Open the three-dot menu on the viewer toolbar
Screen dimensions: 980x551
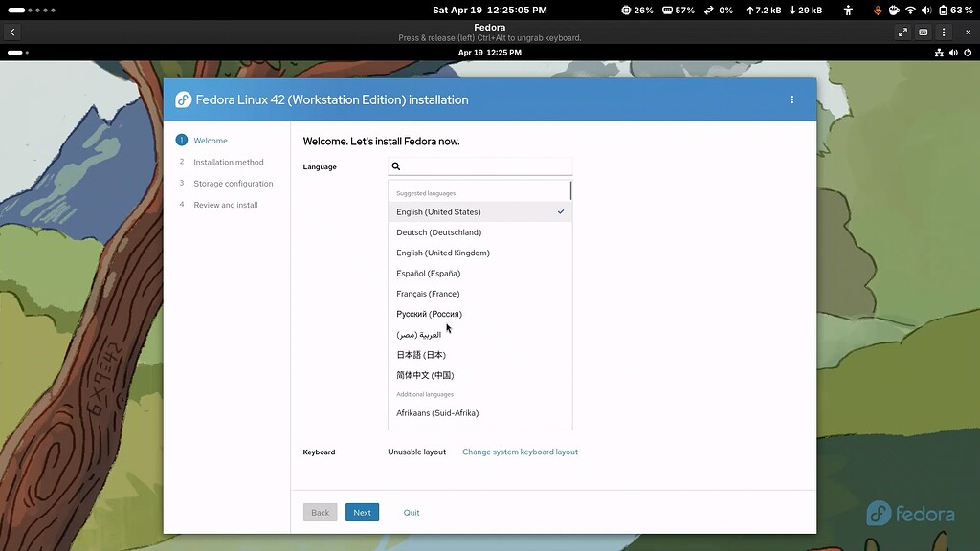(x=943, y=32)
